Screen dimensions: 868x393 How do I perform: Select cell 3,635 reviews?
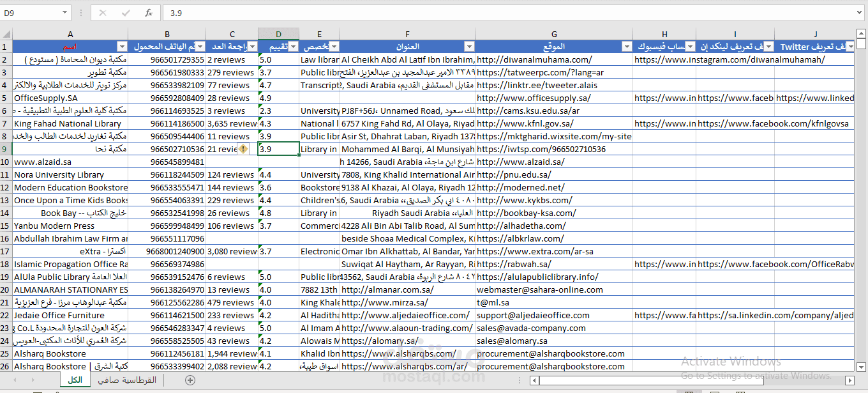pos(232,123)
